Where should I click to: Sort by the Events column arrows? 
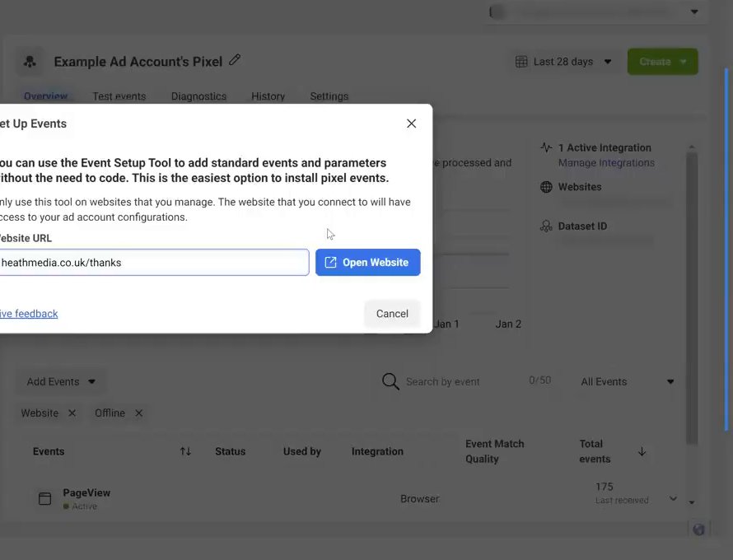click(185, 451)
